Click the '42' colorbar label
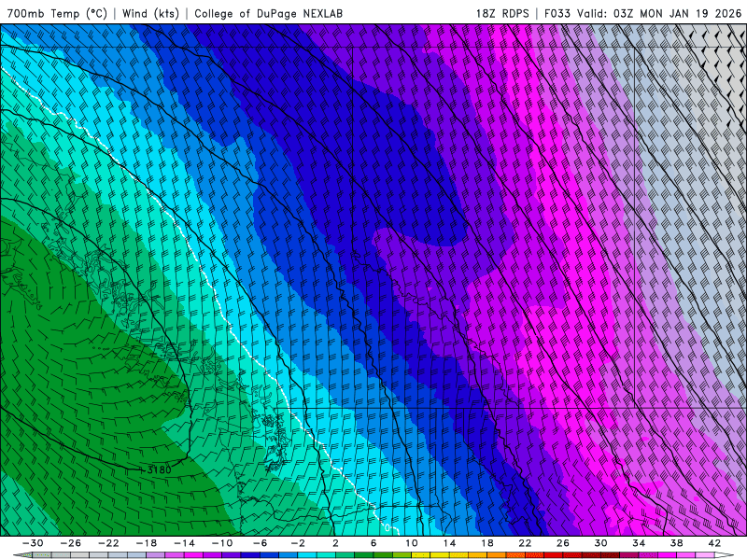The width and height of the screenshot is (747, 560). point(714,543)
